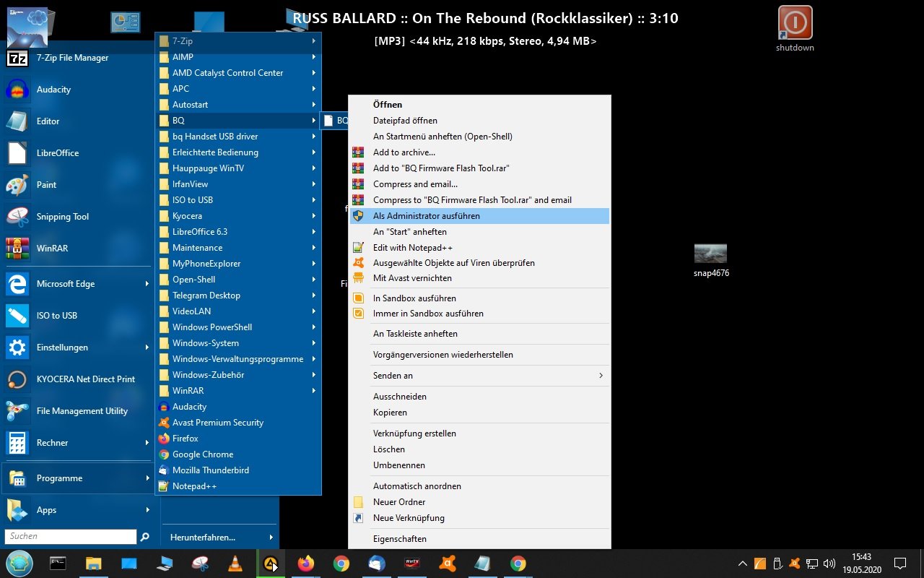Open ISO to USB pinned app
This screenshot has height=578, width=924.
(x=77, y=316)
